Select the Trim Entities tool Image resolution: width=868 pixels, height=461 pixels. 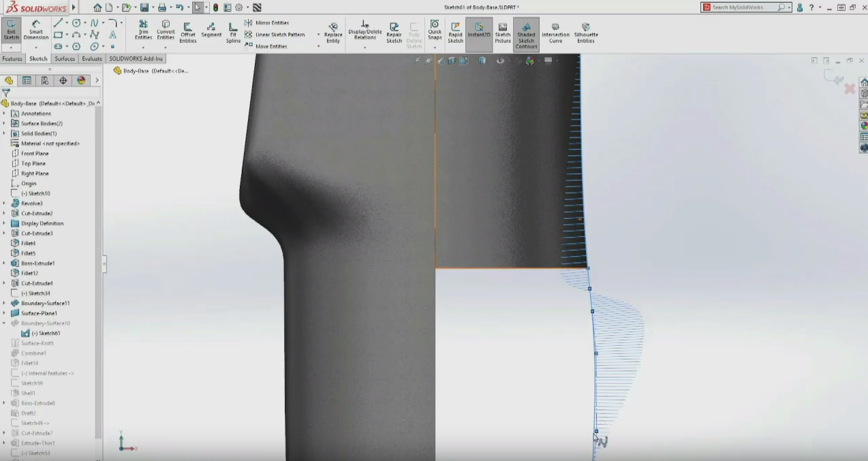coord(143,31)
